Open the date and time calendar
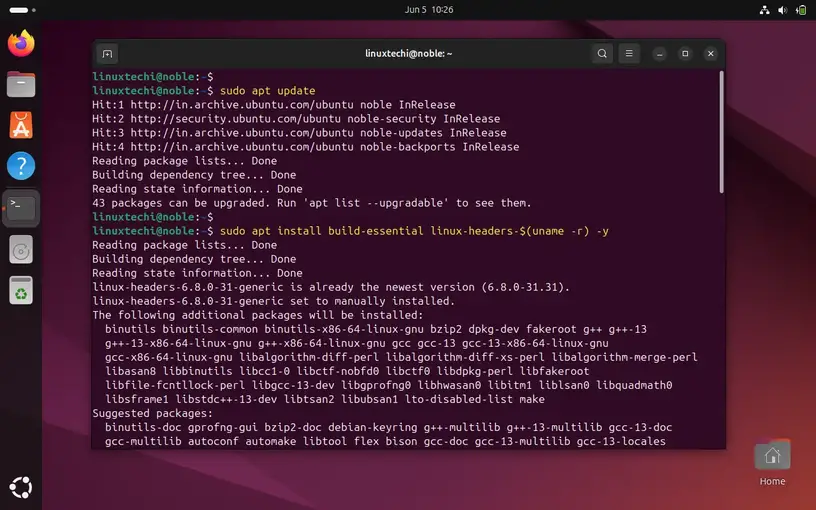Image resolution: width=816 pixels, height=510 pixels. click(408, 9)
